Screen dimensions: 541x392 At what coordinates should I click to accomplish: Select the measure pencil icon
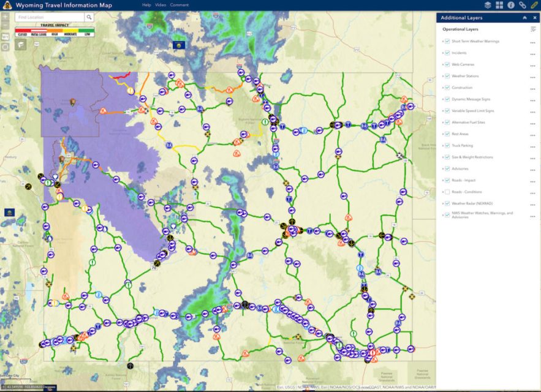click(534, 4)
